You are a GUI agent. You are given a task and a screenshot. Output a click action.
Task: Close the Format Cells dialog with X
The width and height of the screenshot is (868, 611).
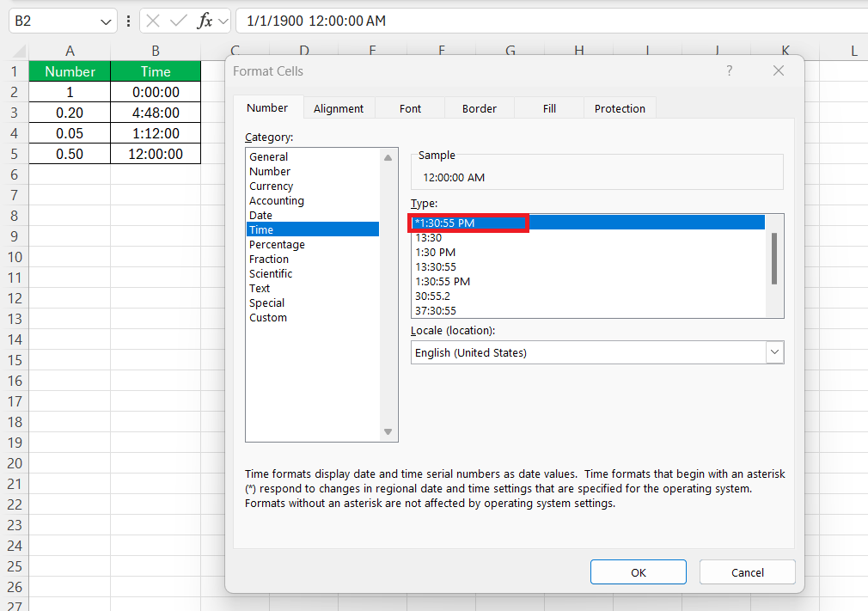[x=779, y=70]
